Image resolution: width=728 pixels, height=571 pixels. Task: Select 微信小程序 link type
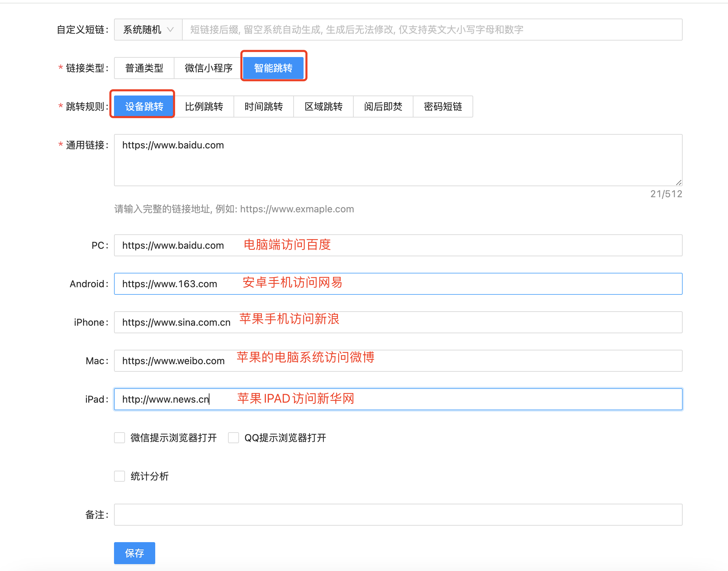click(x=208, y=68)
